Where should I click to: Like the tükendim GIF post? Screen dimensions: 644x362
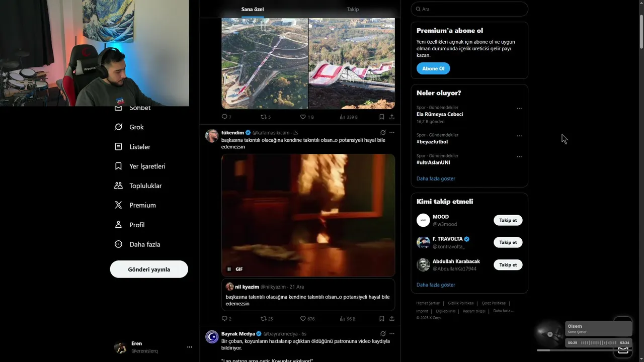307,318
